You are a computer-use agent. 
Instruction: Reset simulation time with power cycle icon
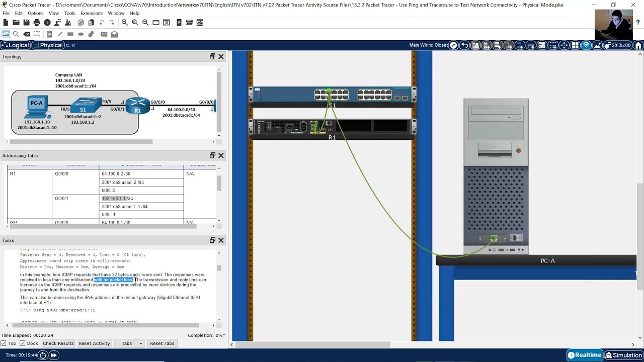click(43, 355)
